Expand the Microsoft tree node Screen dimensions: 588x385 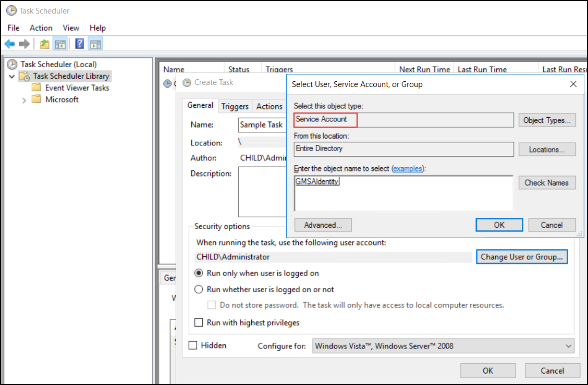(24, 100)
